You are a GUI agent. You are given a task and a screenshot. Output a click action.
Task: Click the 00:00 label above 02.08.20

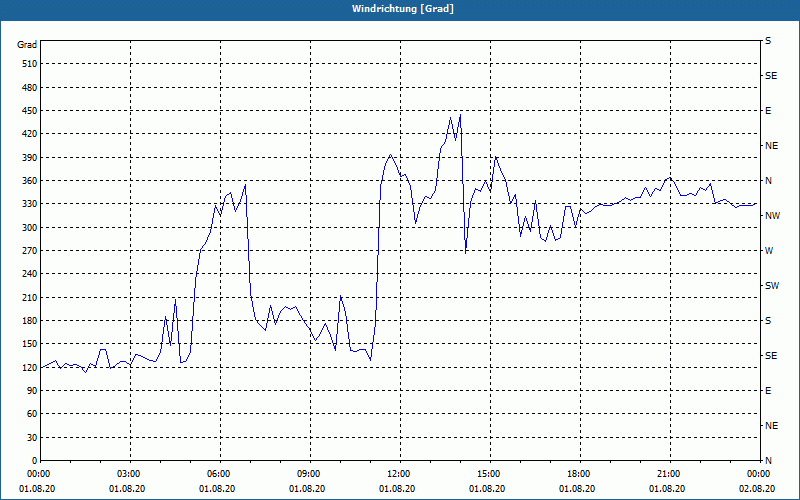point(760,474)
